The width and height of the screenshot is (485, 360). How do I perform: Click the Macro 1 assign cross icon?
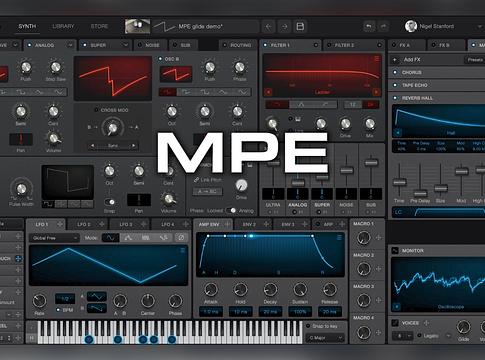coord(379,237)
